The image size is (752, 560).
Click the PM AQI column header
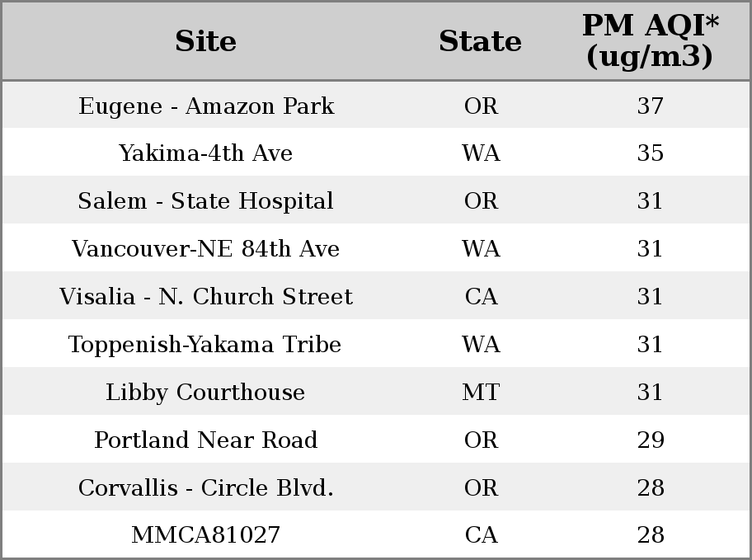coord(650,41)
